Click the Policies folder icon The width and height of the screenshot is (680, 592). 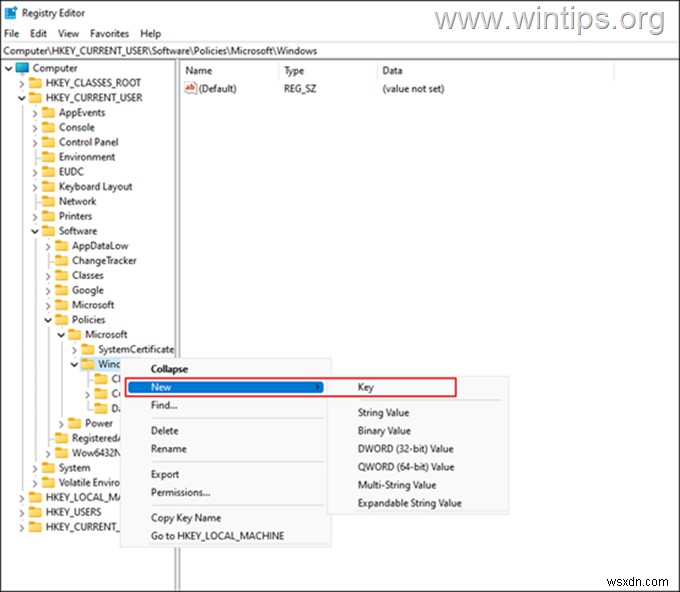[62, 320]
